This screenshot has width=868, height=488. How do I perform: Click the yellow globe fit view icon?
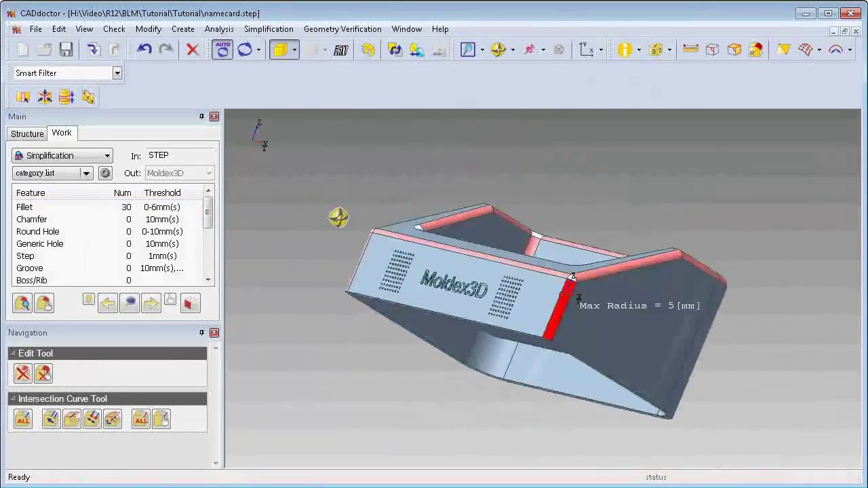point(498,49)
